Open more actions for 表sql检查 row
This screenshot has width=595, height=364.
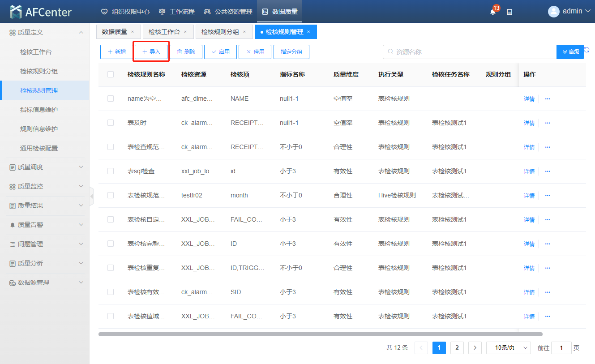548,171
